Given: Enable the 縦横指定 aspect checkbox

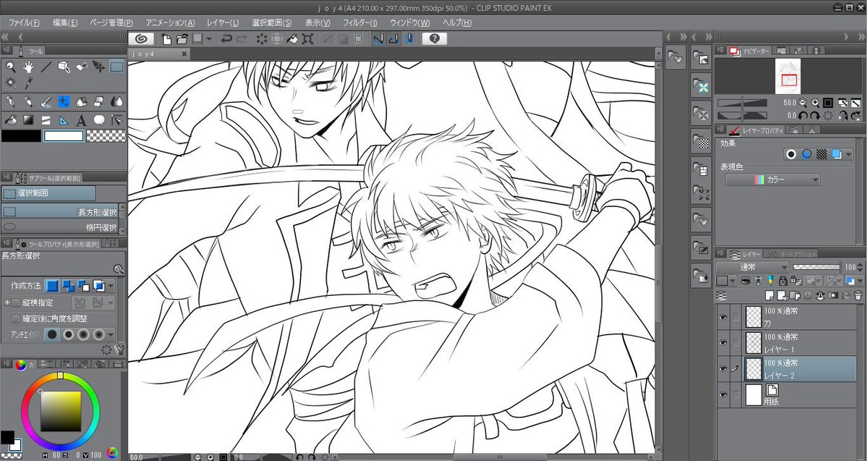Looking at the screenshot, I should (x=16, y=303).
